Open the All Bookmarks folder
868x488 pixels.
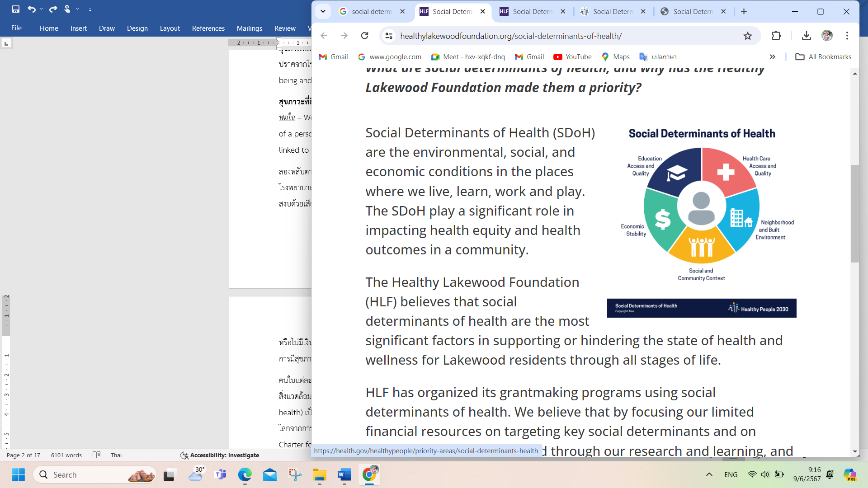pos(823,56)
